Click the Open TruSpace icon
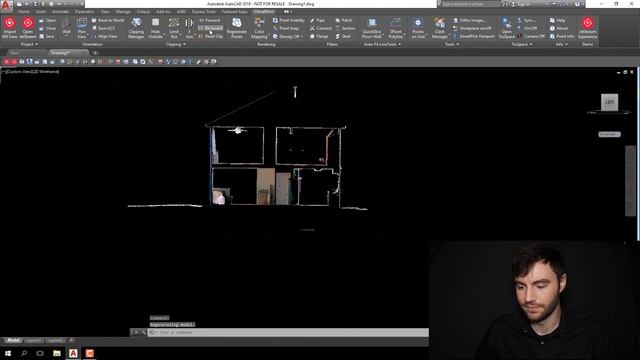This screenshot has height=360, width=640. [x=506, y=28]
